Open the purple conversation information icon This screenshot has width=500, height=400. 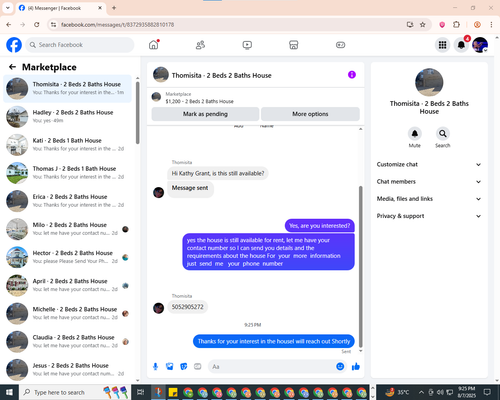(x=352, y=75)
